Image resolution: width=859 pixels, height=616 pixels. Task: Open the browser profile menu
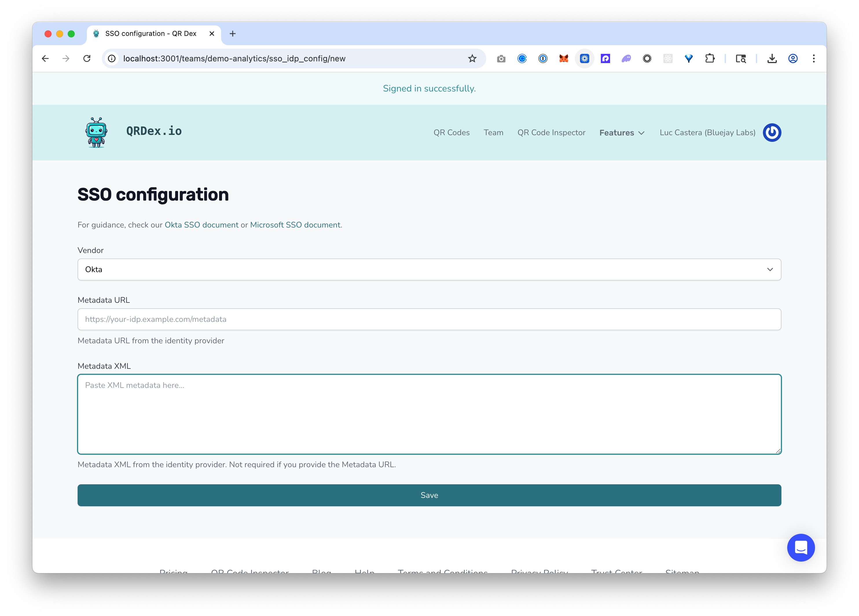pyautogui.click(x=793, y=58)
